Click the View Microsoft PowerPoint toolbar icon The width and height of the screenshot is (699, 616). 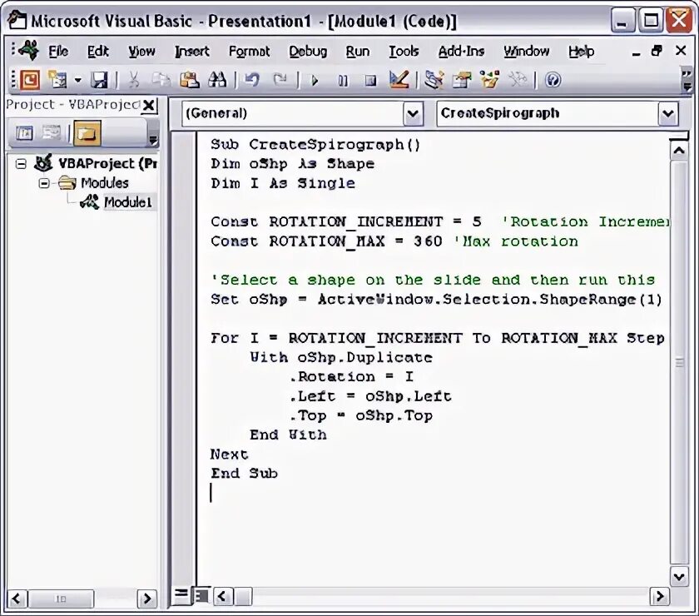coord(30,80)
